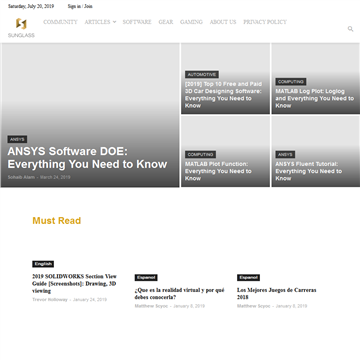Open the ANSYS Fluent Tutorial article

pos(309,171)
